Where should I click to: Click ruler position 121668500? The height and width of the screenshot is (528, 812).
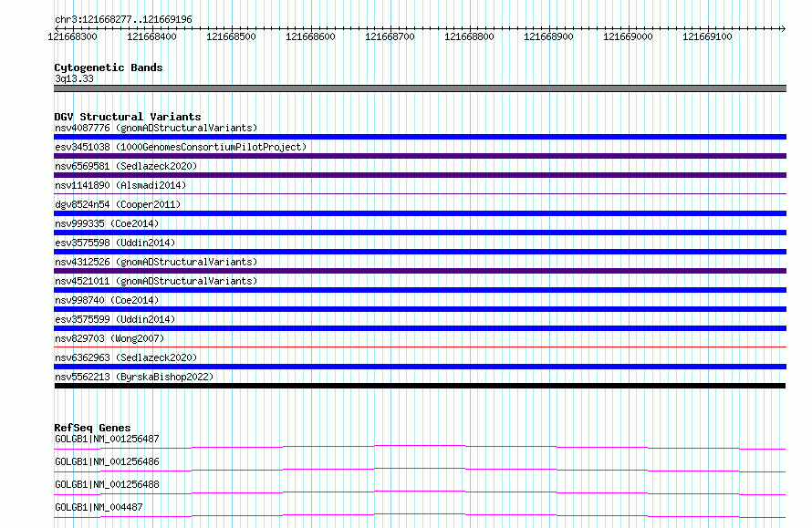[x=231, y=36]
